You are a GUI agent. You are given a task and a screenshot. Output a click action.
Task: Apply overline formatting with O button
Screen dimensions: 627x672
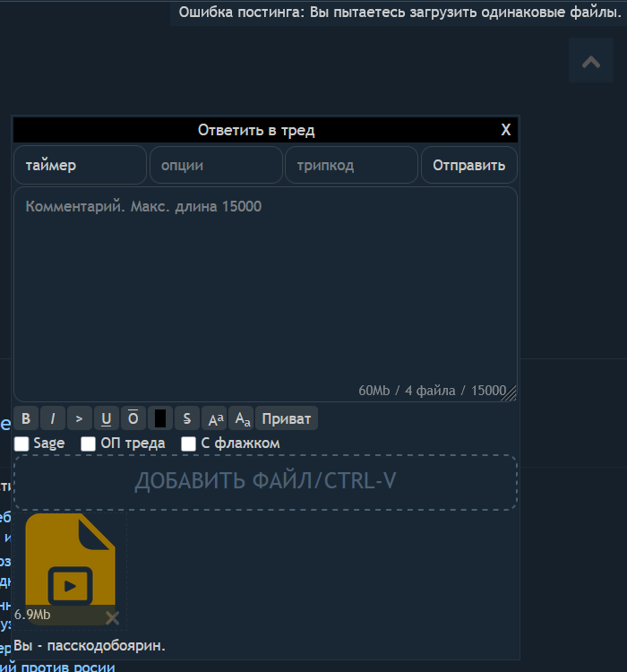(133, 418)
